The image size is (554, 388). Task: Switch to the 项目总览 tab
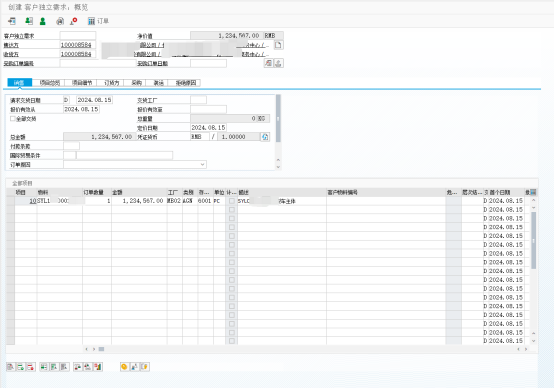[49, 83]
